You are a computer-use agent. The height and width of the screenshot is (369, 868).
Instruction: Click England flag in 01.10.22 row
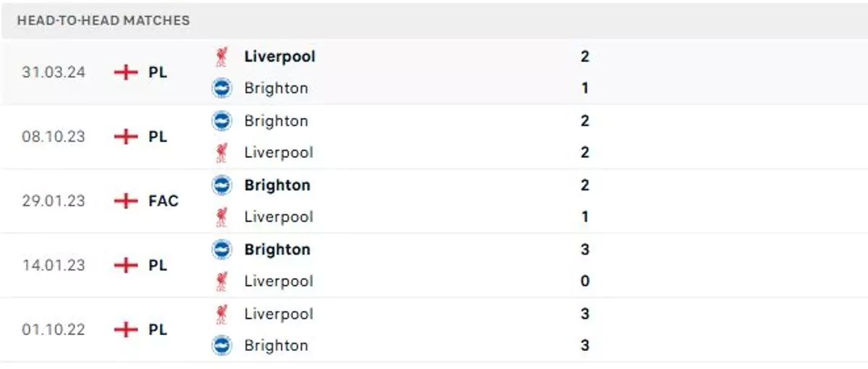pyautogui.click(x=126, y=329)
